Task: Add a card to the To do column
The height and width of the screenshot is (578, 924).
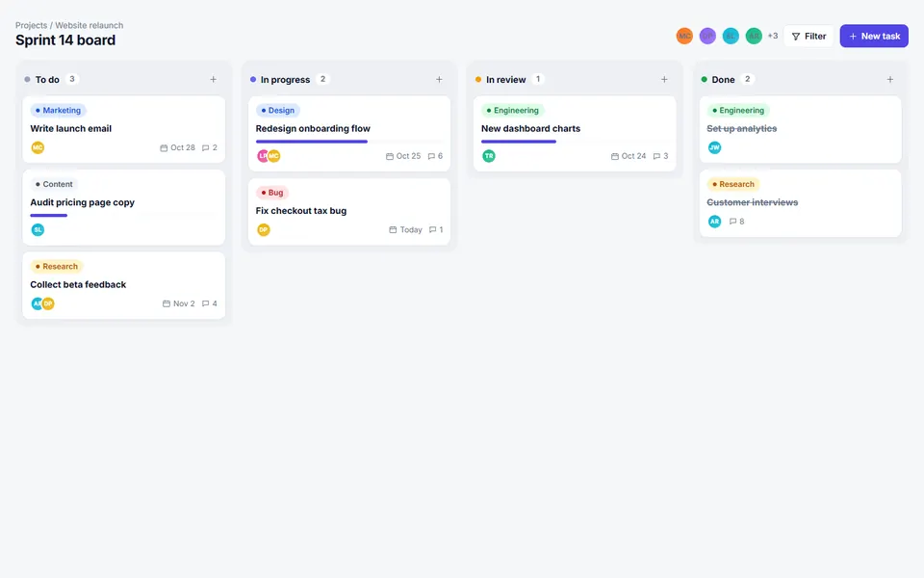Action: (214, 79)
